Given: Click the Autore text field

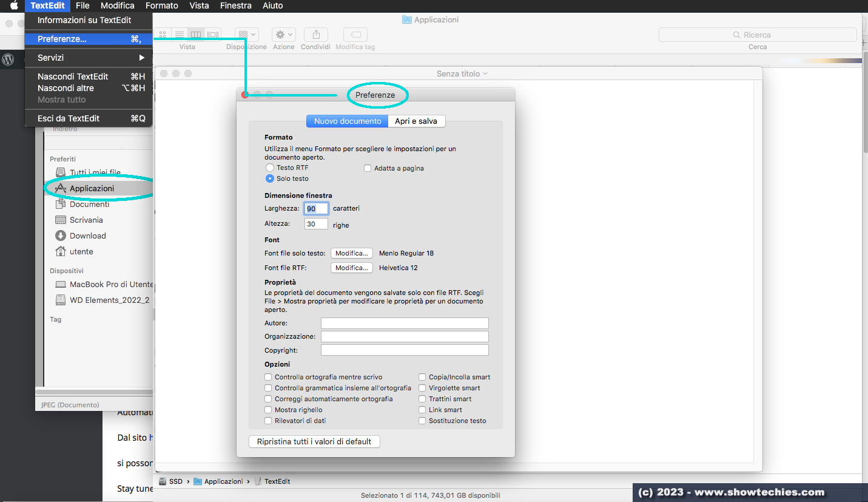Looking at the screenshot, I should click(x=405, y=323).
